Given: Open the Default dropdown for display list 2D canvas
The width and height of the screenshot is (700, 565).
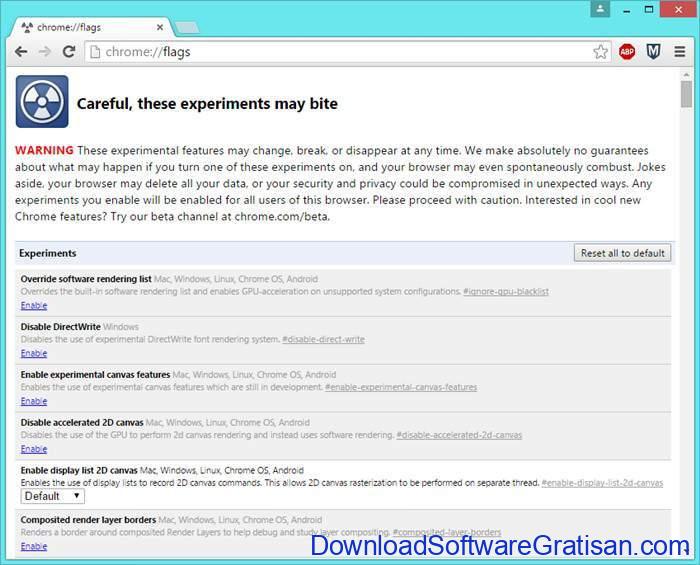Looking at the screenshot, I should click(53, 496).
